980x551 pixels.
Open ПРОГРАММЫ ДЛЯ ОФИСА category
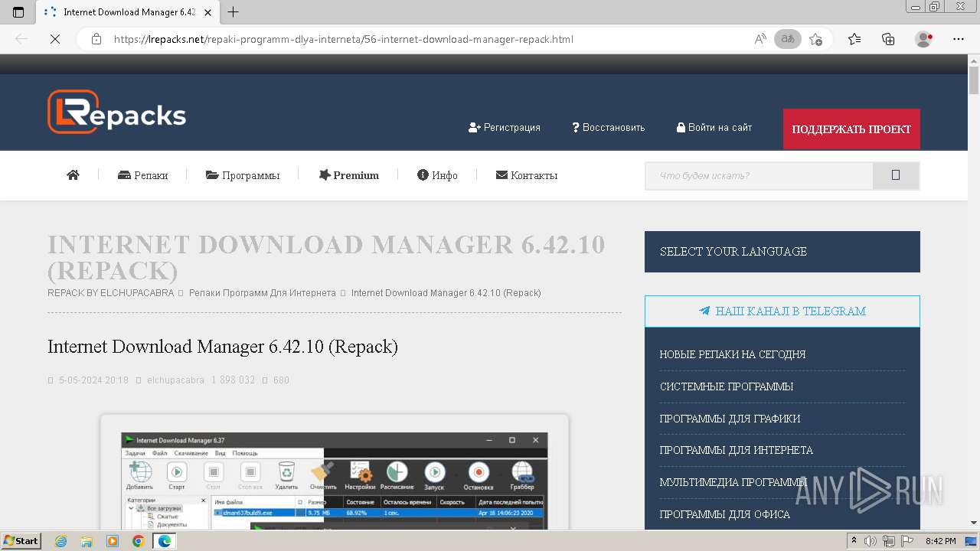pyautogui.click(x=725, y=514)
